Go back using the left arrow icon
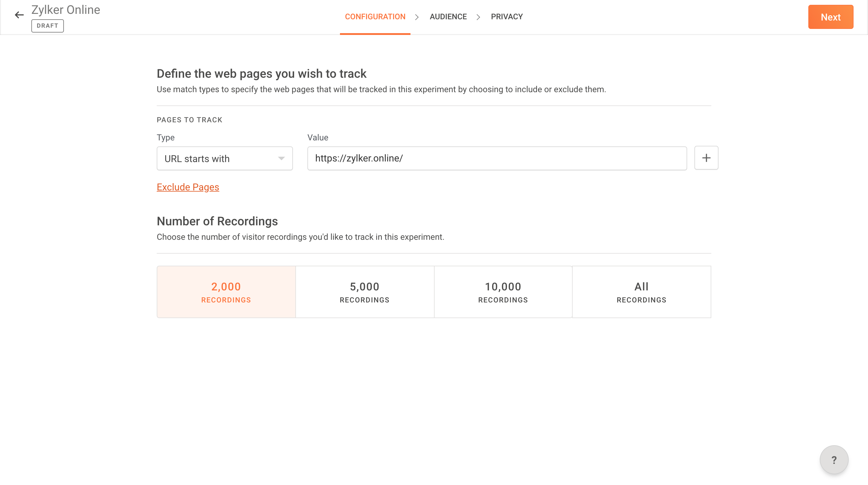 coord(19,15)
